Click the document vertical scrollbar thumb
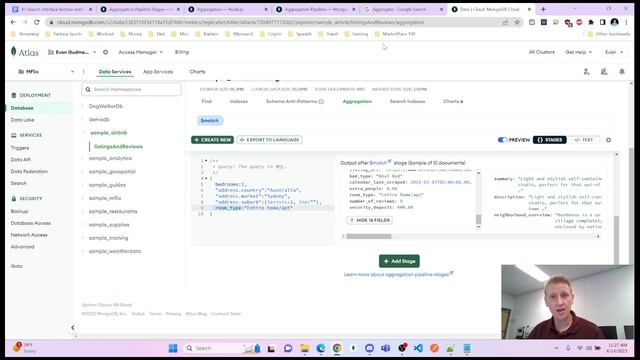 478,219
